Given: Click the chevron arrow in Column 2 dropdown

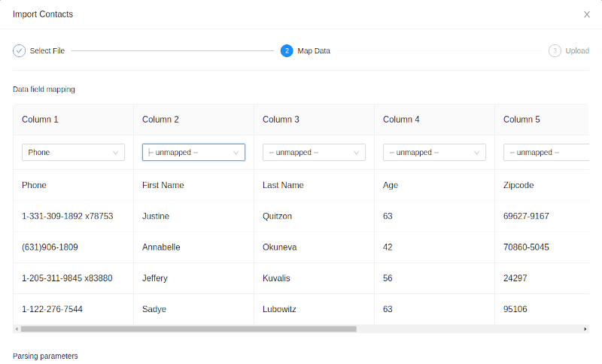Looking at the screenshot, I should (236, 153).
